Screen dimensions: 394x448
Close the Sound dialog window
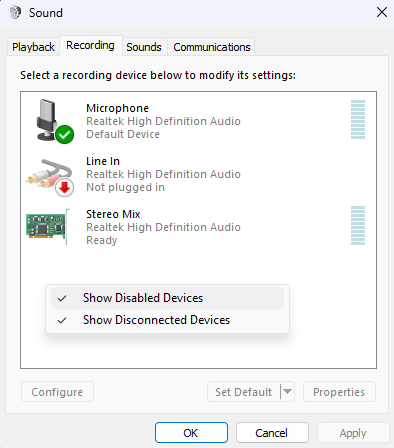[x=382, y=13]
